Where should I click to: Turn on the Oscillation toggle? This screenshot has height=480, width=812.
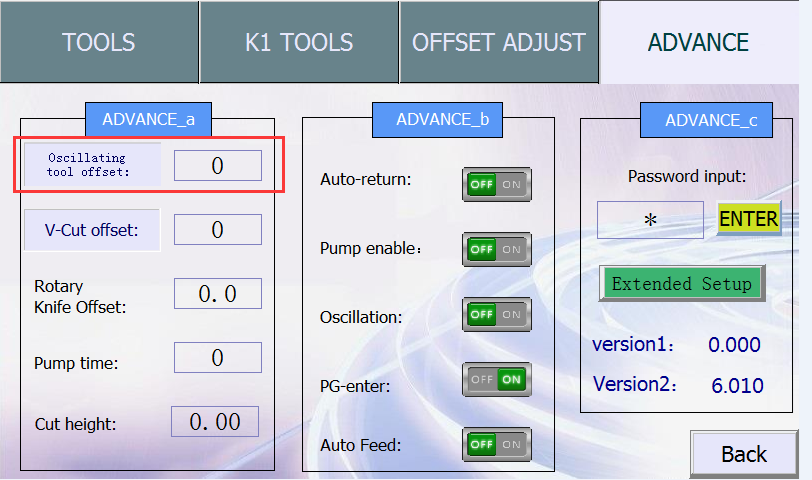(x=496, y=315)
